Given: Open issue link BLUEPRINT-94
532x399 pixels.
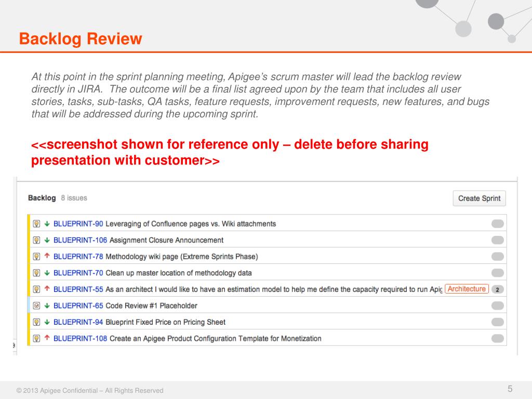Looking at the screenshot, I should click(x=78, y=322).
